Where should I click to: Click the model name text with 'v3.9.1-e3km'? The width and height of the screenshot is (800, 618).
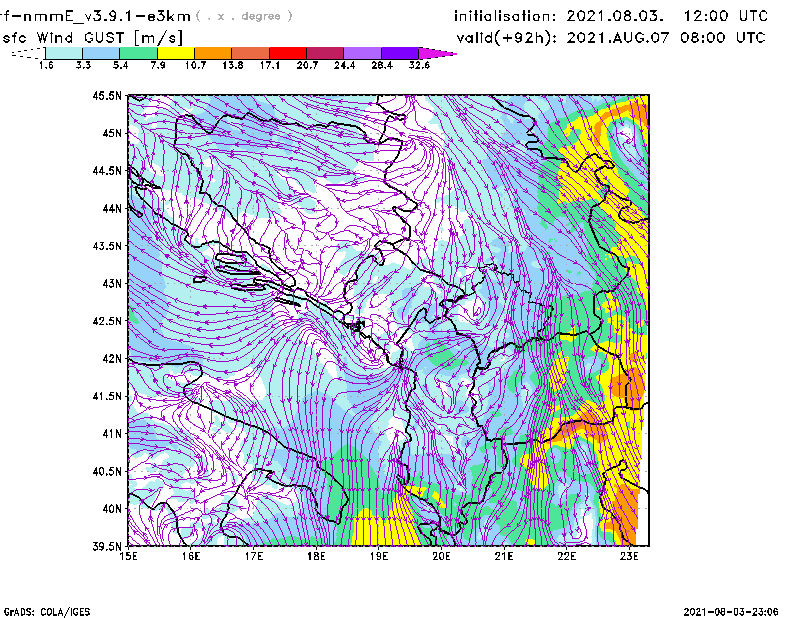click(95, 16)
